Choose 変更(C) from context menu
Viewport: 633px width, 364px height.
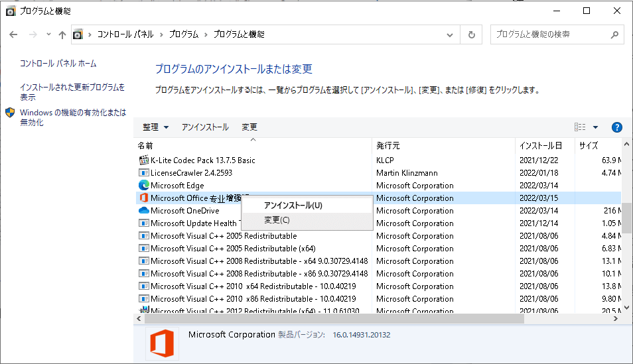(307, 220)
